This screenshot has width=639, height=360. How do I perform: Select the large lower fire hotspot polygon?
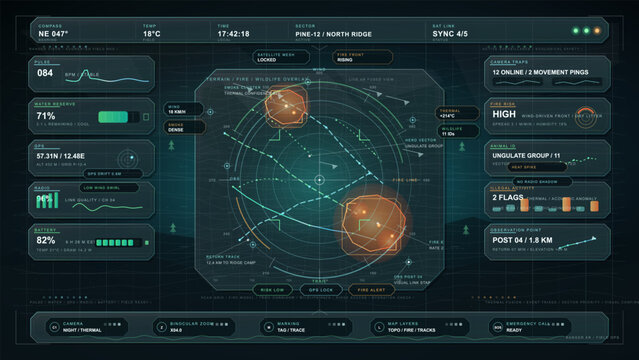point(373,223)
